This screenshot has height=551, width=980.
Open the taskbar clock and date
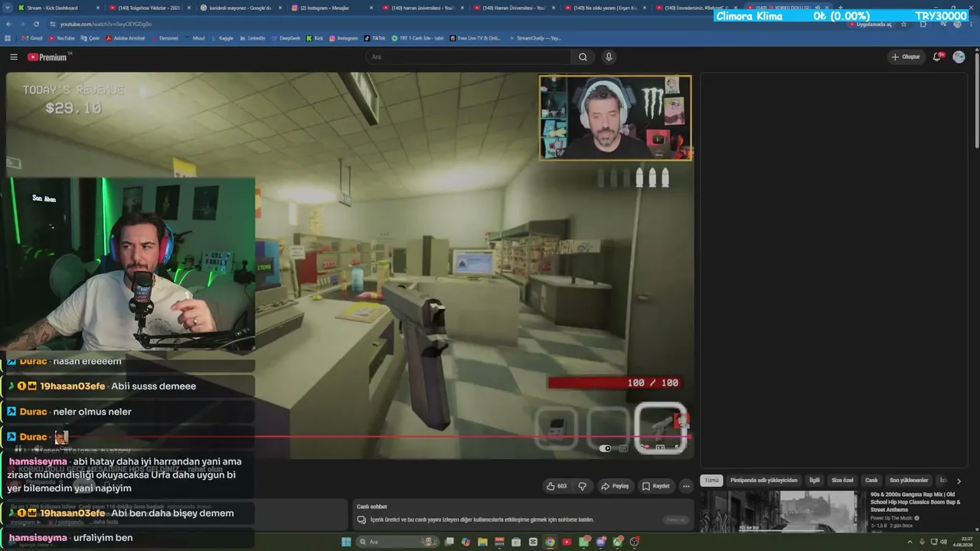[961, 542]
